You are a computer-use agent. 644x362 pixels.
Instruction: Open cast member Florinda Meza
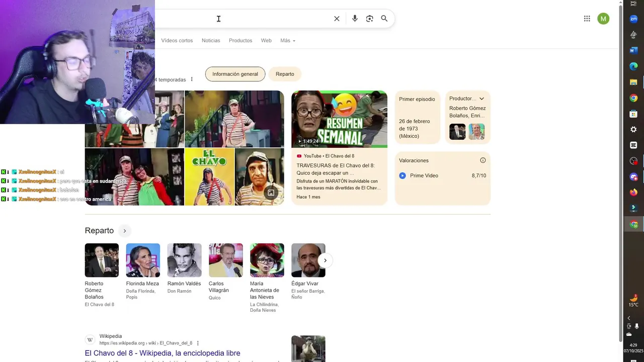coord(143,271)
